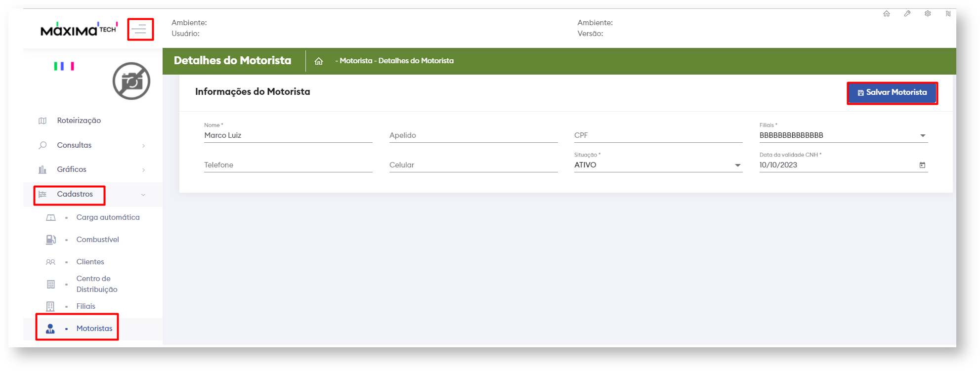This screenshot has height=371, width=980.
Task: Click into the Apelido field
Action: (x=473, y=135)
